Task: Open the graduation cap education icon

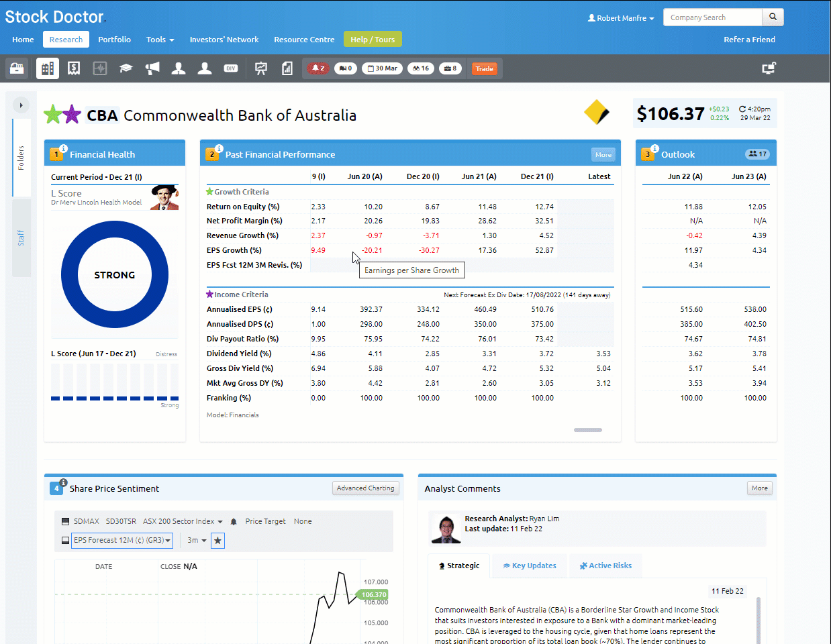Action: (126, 68)
